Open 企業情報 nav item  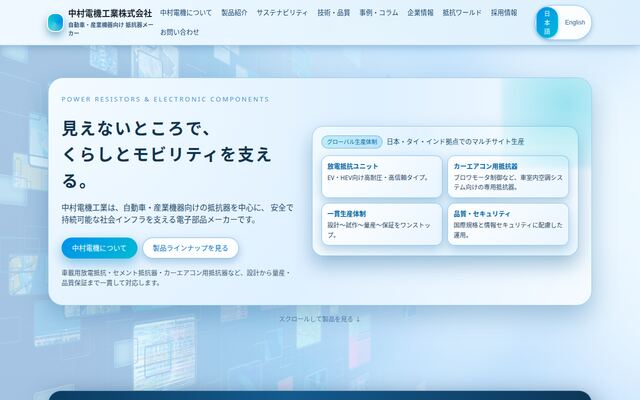420,13
